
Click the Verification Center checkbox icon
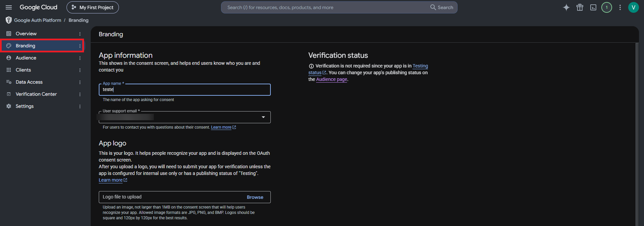coord(9,94)
